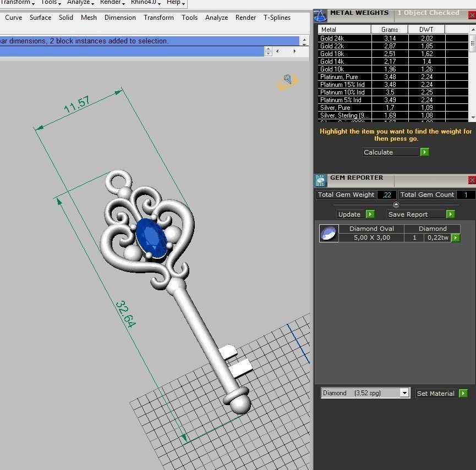Expand the top Transform dropdown tab
This screenshot has width=476, height=470.
17,2
